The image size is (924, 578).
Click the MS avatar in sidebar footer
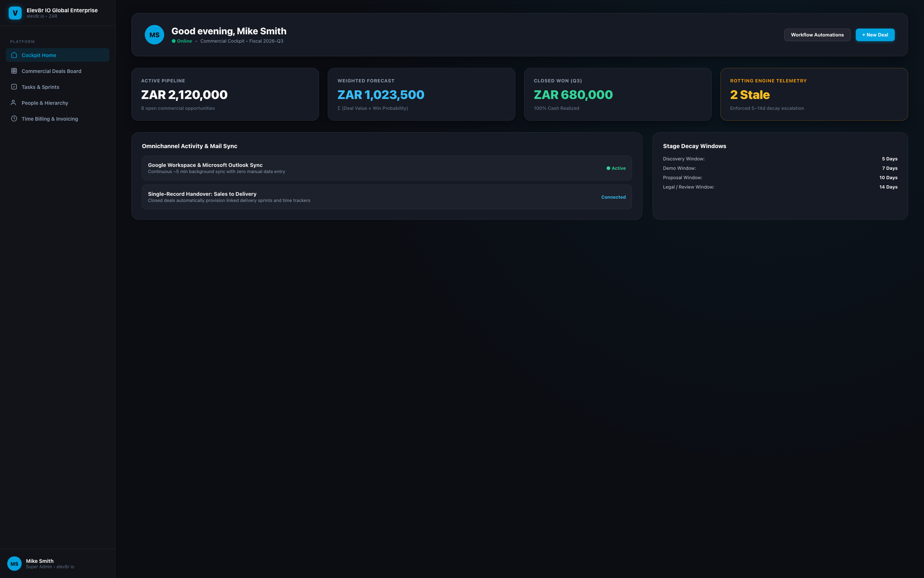(14, 564)
